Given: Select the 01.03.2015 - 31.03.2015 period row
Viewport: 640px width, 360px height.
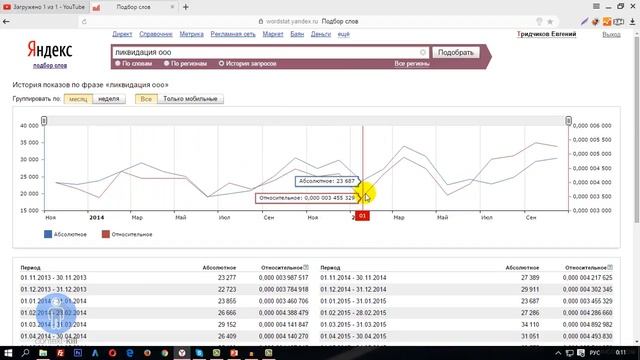Looking at the screenshot, I should coord(467,324).
